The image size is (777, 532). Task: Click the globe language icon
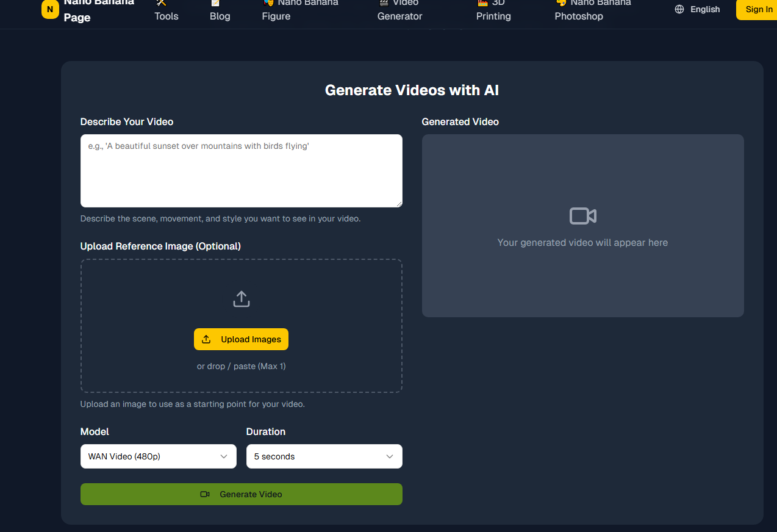click(x=679, y=9)
